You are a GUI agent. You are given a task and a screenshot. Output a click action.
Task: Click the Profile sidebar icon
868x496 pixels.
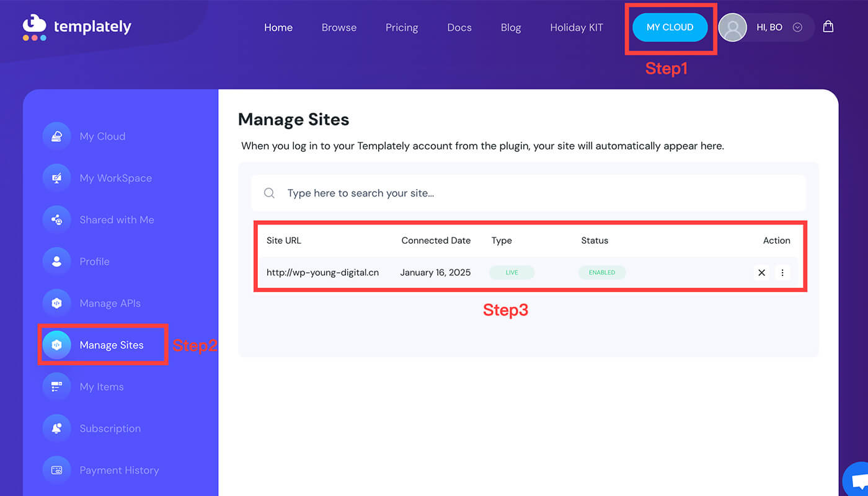click(x=56, y=262)
